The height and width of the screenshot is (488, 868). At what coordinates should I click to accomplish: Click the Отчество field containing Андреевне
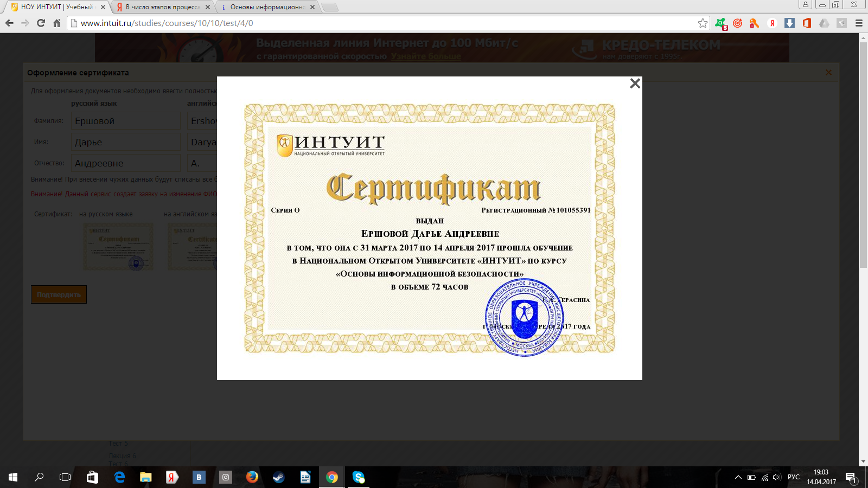(126, 163)
